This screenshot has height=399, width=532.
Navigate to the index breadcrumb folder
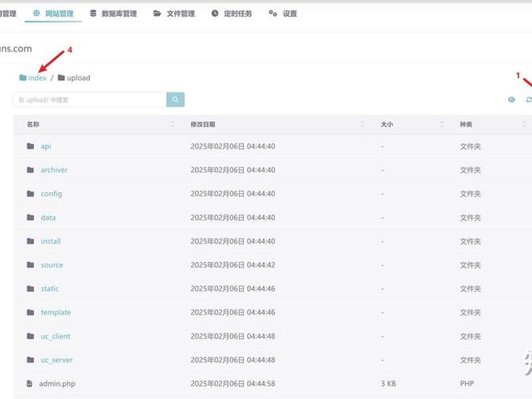33,78
